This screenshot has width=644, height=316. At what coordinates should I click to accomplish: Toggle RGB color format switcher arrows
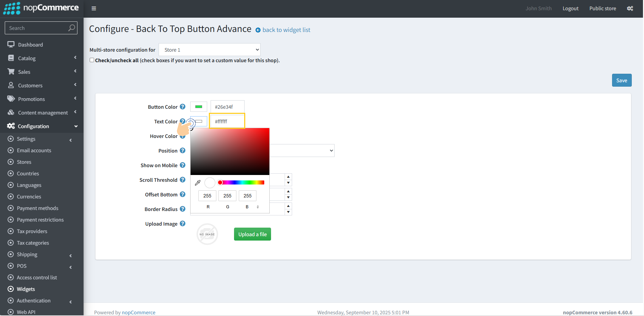pos(258,207)
